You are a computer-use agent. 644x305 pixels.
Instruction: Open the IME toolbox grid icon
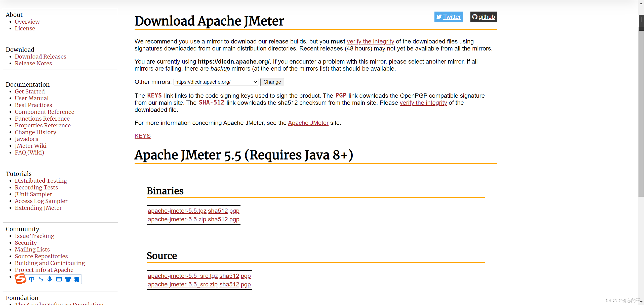pyautogui.click(x=77, y=279)
